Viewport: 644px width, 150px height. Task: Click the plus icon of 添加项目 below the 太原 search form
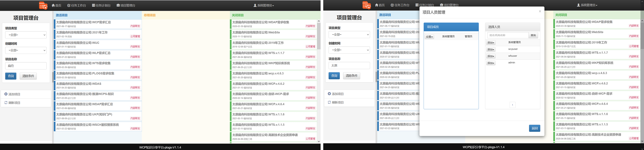pos(329,94)
